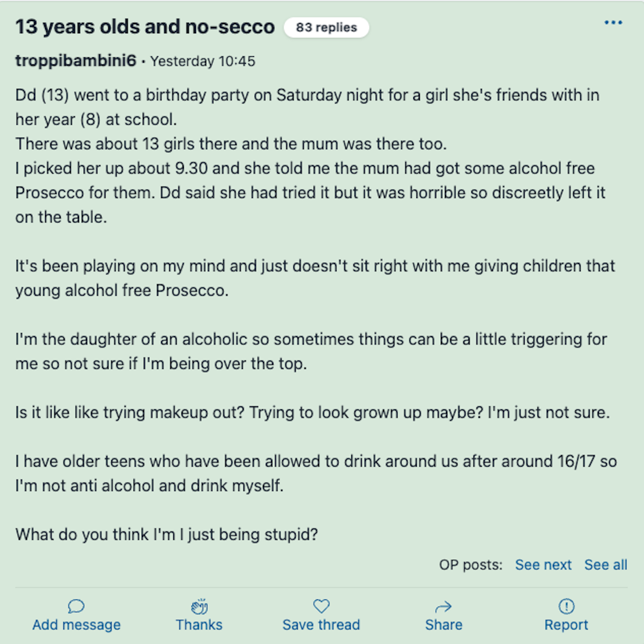Click the exclamation Report icon
The height and width of the screenshot is (644, 644).
point(566,606)
